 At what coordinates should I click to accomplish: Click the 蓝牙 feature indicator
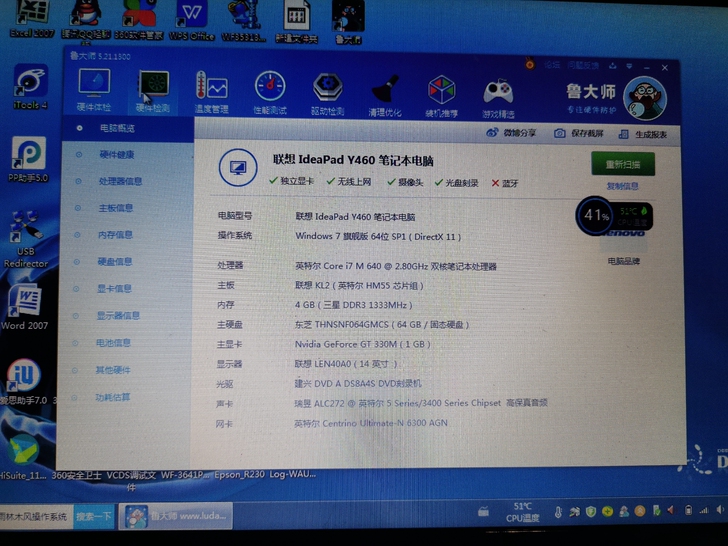pyautogui.click(x=505, y=183)
